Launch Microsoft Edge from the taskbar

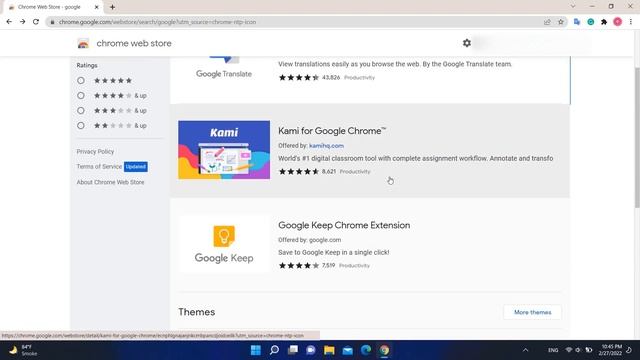point(366,350)
